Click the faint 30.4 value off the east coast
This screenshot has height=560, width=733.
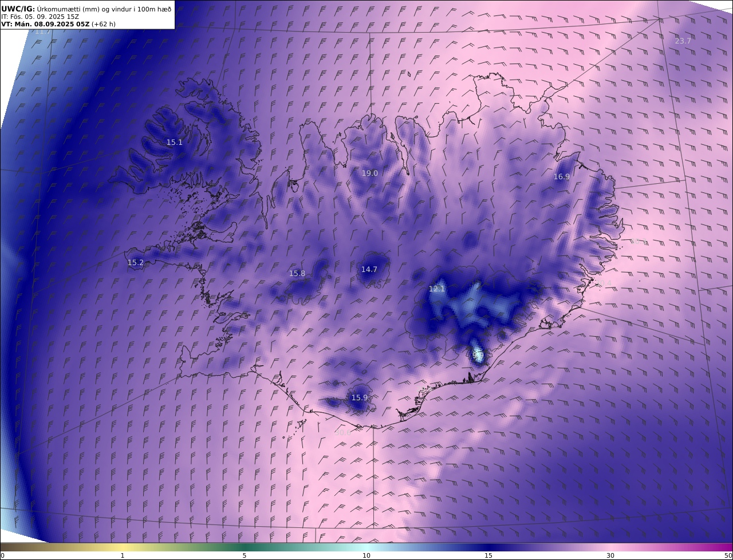[603, 283]
